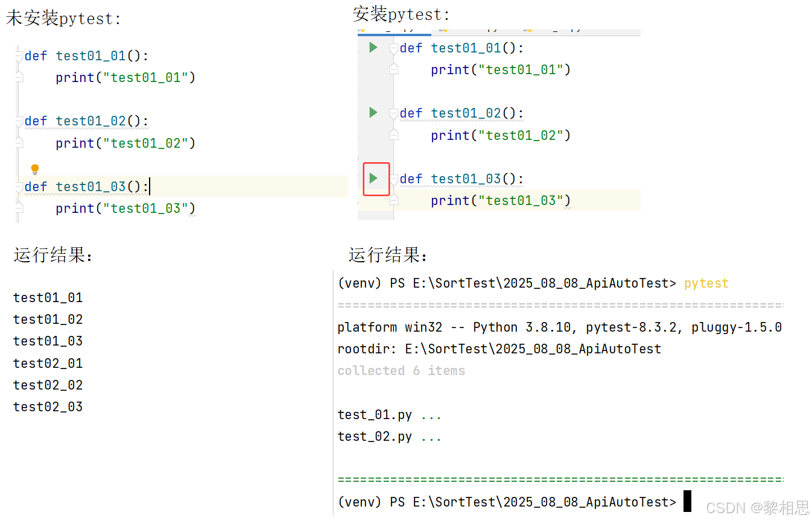The height and width of the screenshot is (521, 812).
Task: Click the CSDN @黎相思 watermark
Action: pos(757,508)
